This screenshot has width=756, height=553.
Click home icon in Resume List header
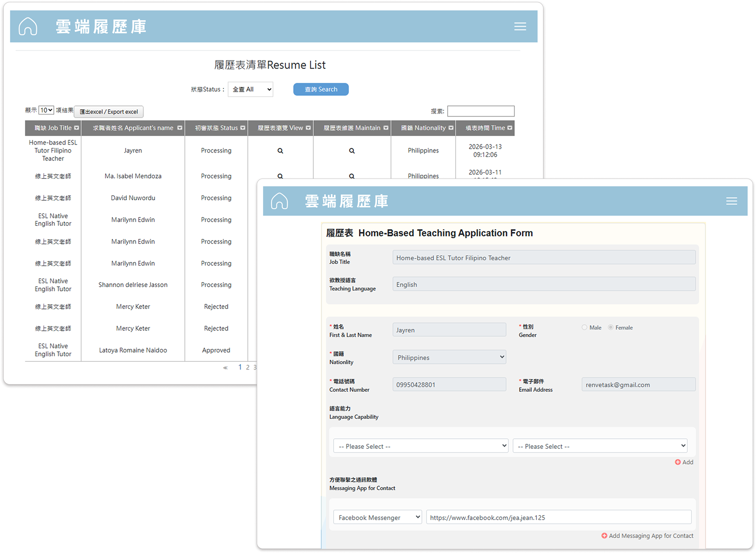pos(28,27)
